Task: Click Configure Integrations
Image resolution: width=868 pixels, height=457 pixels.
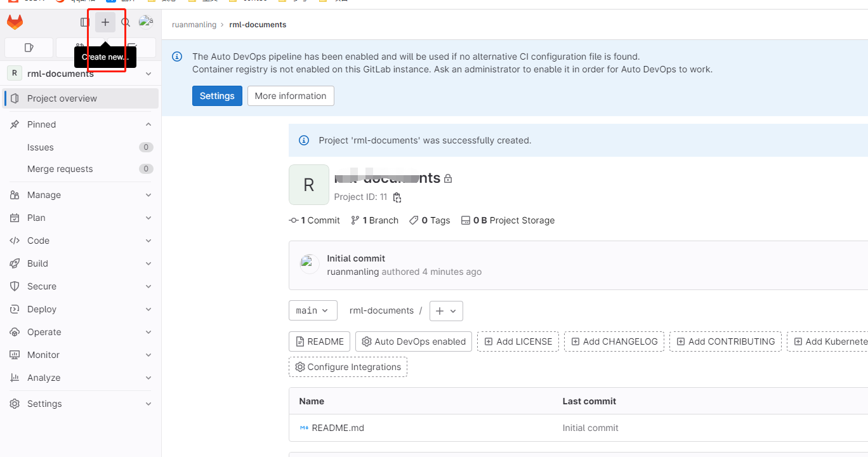Action: point(348,367)
